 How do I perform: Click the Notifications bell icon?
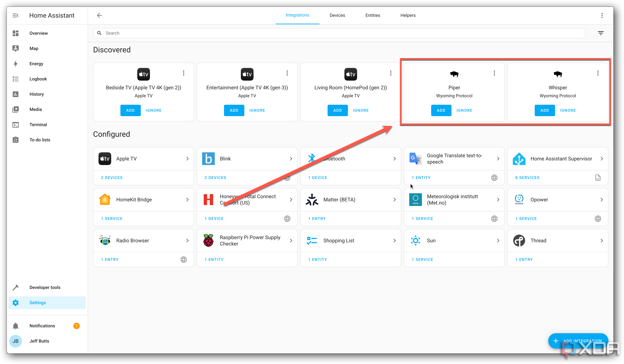click(15, 326)
